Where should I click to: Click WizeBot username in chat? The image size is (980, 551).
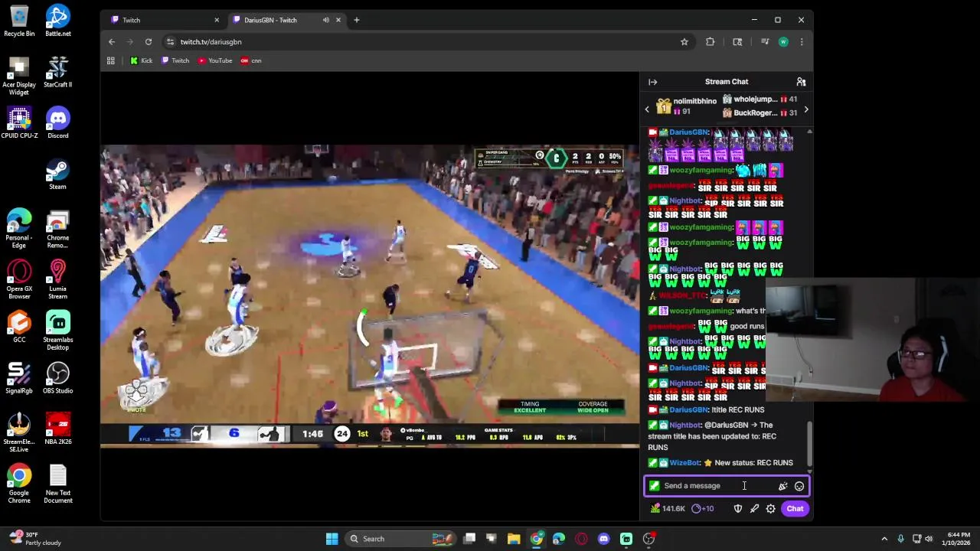pyautogui.click(x=685, y=463)
